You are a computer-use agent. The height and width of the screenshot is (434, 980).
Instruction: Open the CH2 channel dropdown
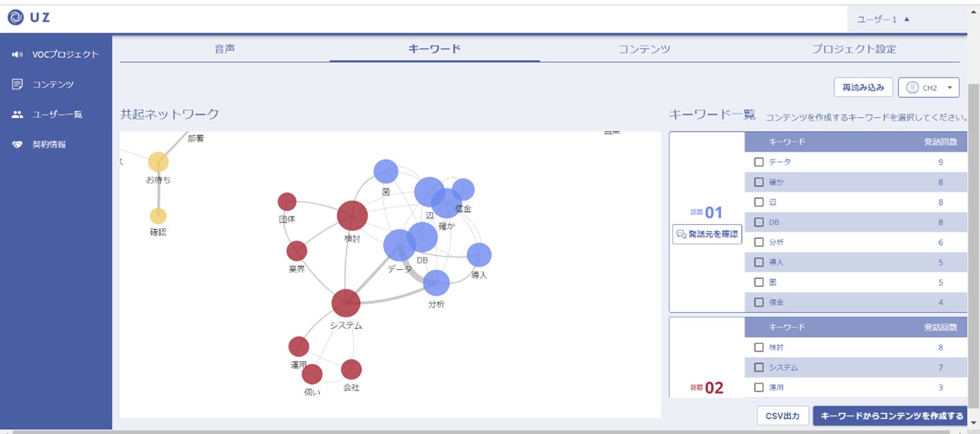point(929,87)
